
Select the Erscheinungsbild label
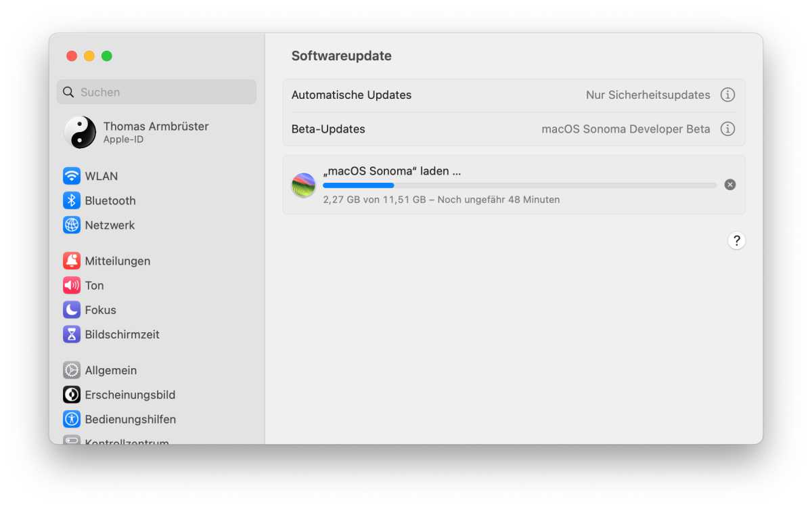(130, 394)
